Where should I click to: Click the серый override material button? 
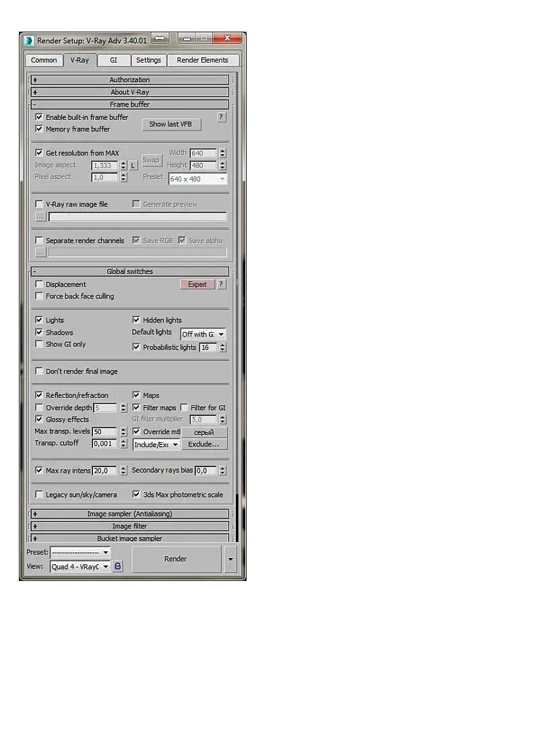[x=204, y=432]
